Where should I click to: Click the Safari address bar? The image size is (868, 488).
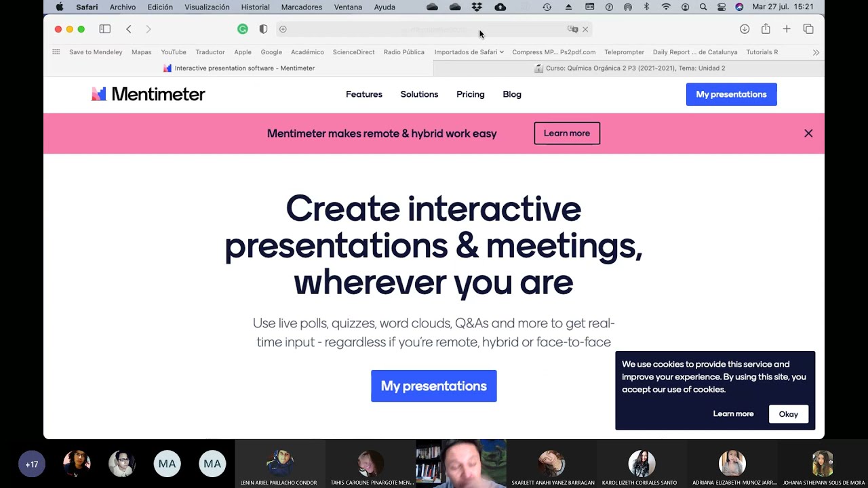(x=434, y=29)
